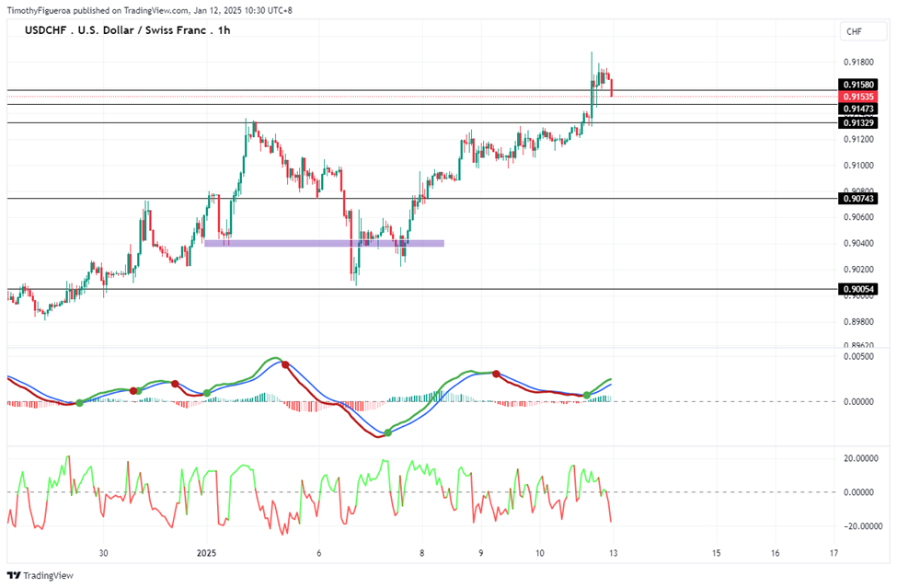This screenshot has height=588, width=897.
Task: Select the purple horizontal zone rectangle
Action: pyautogui.click(x=325, y=243)
